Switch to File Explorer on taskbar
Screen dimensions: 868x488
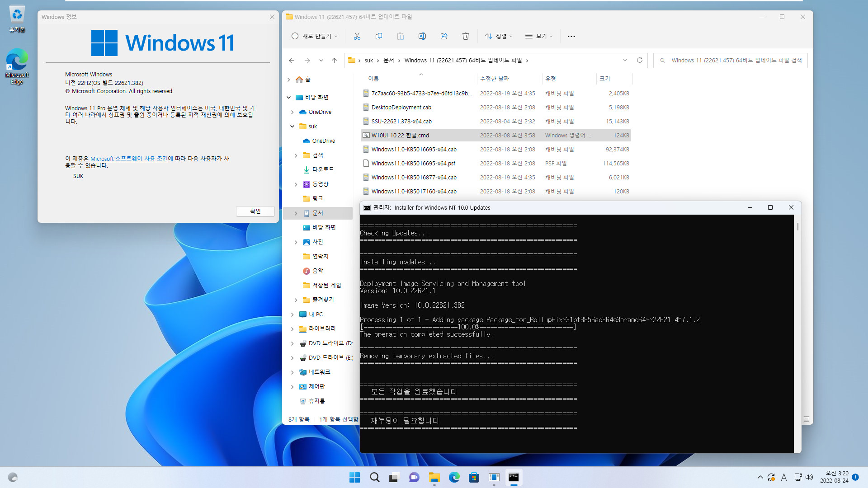pyautogui.click(x=434, y=477)
